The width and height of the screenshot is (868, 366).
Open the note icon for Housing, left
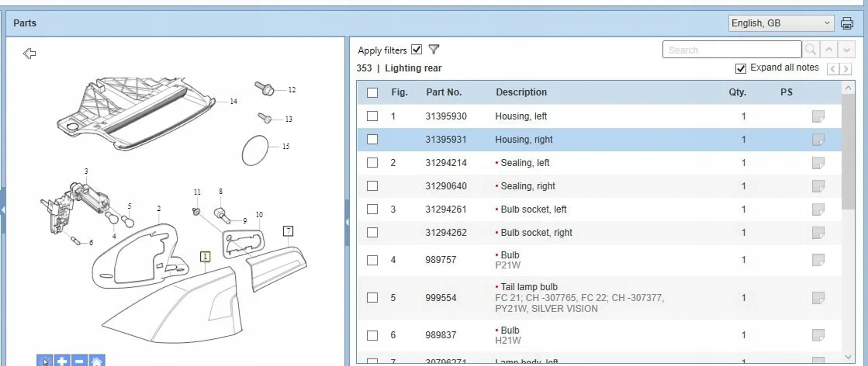(x=818, y=116)
